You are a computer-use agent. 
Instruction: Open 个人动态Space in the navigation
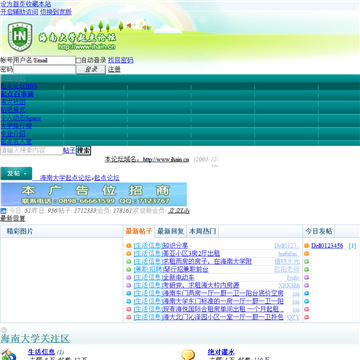[21, 118]
